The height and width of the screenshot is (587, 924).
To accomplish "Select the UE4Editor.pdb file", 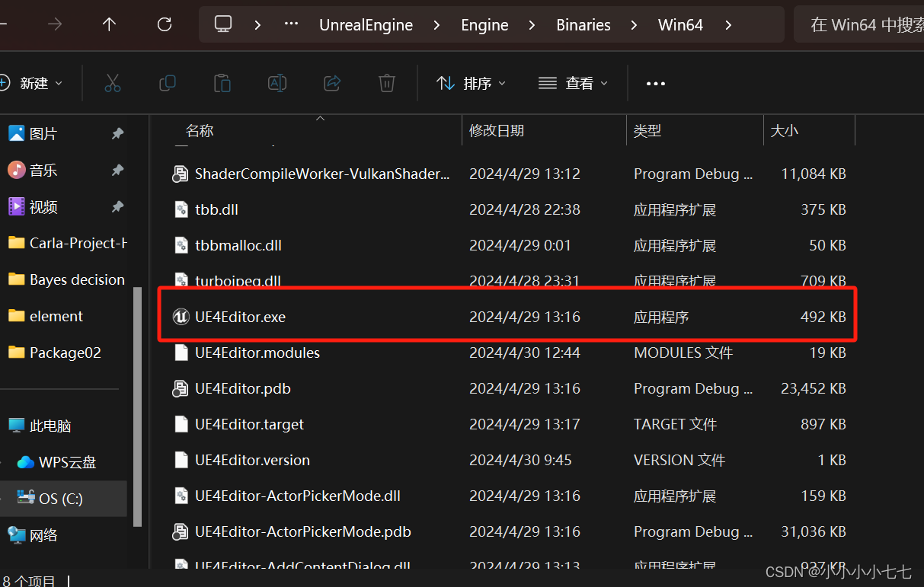I will pyautogui.click(x=508, y=388).
